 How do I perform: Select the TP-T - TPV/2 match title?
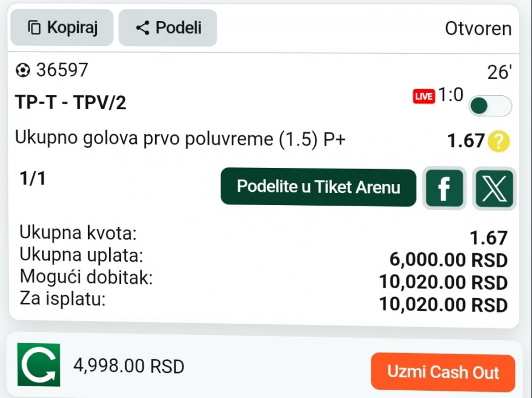[70, 102]
